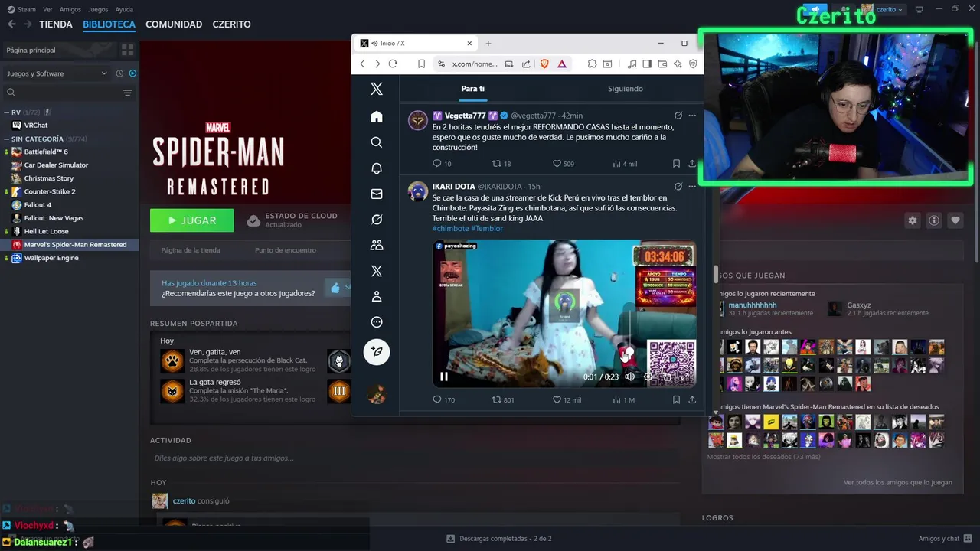The width and height of the screenshot is (980, 551).
Task: Adjust tweet video volume slider knob
Action: [630, 352]
